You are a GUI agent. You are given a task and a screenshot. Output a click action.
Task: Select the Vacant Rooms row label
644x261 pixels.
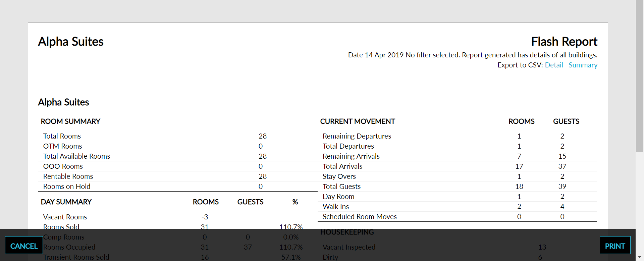point(65,217)
